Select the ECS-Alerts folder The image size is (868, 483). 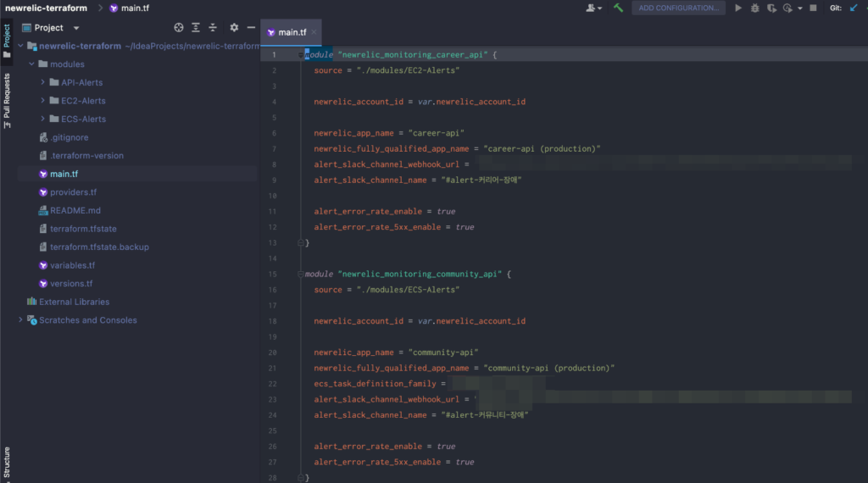coord(77,119)
